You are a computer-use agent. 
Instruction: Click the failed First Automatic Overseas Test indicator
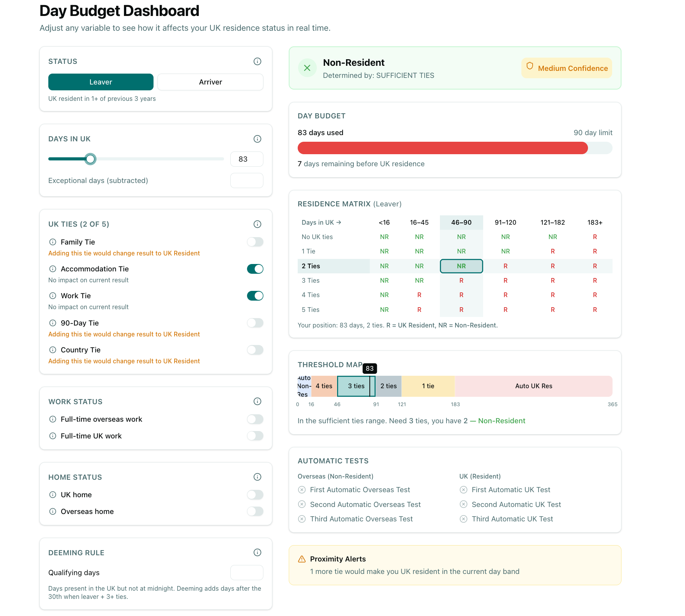302,489
